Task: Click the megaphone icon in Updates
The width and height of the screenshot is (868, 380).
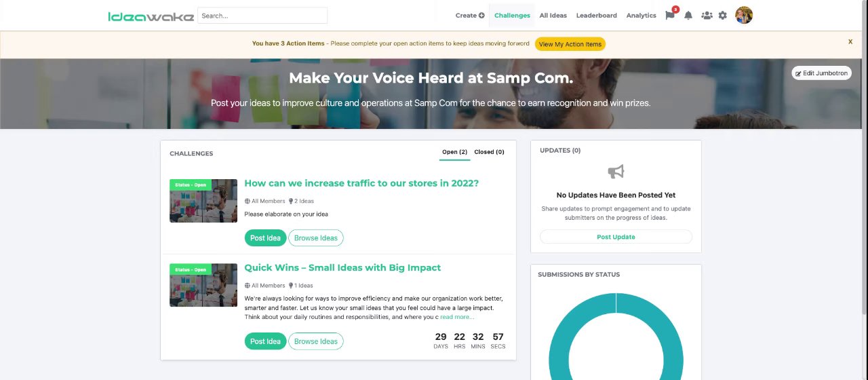Action: click(616, 172)
